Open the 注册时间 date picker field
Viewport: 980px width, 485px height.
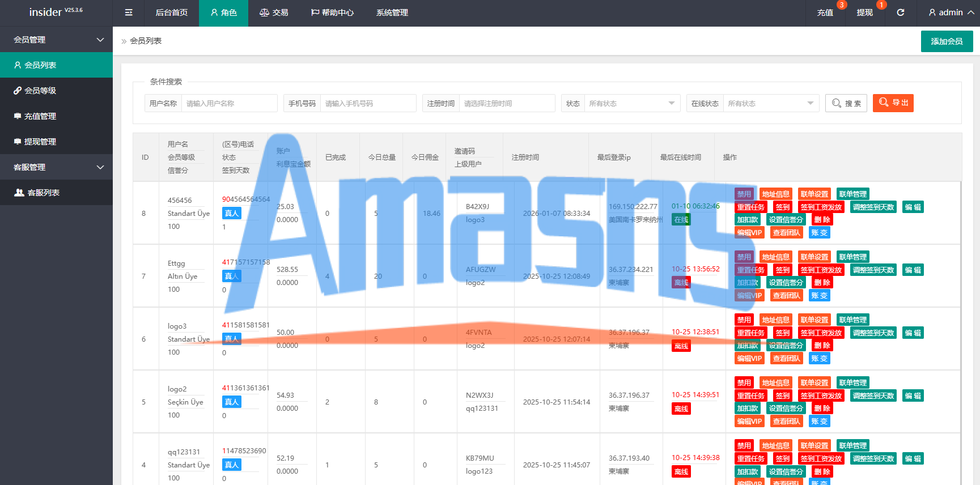507,103
